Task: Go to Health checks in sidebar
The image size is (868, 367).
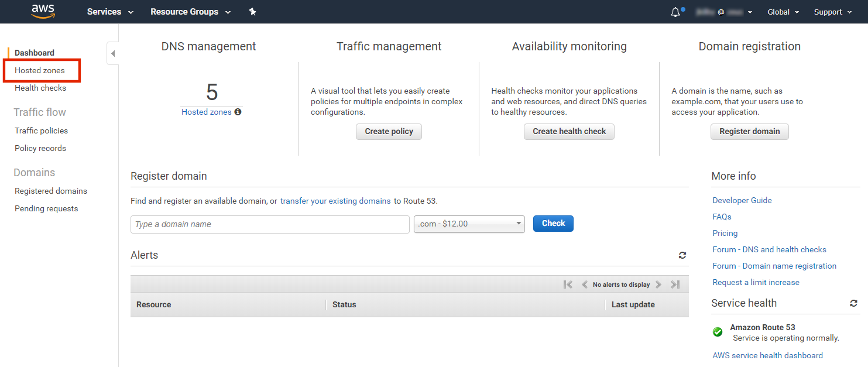Action: [40, 88]
